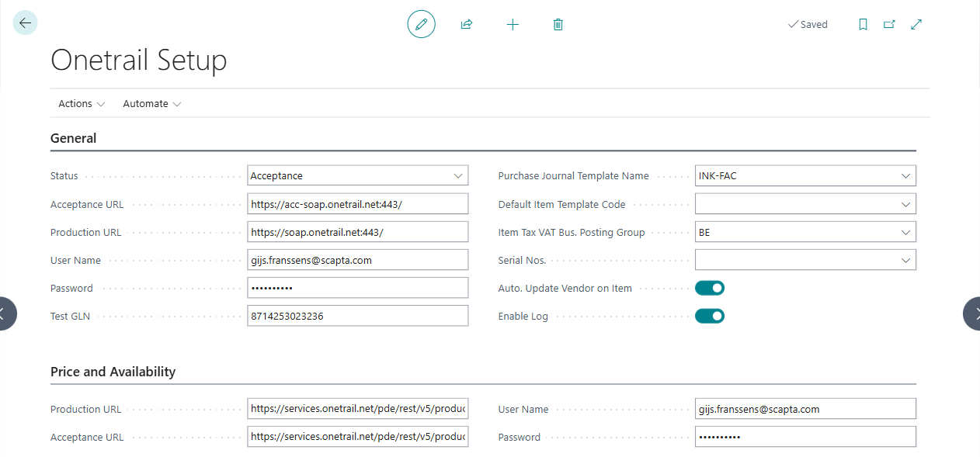Click General Production URL field
980x457 pixels.
tap(358, 232)
